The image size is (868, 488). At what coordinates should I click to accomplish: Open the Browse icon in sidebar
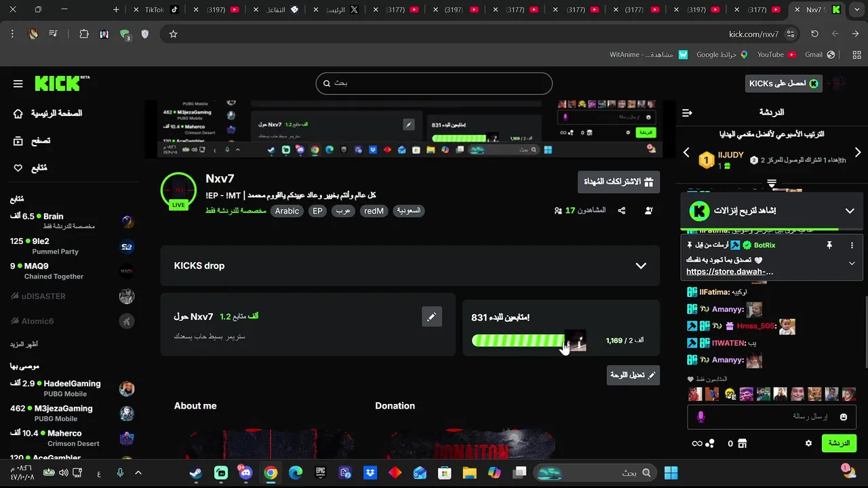point(18,141)
